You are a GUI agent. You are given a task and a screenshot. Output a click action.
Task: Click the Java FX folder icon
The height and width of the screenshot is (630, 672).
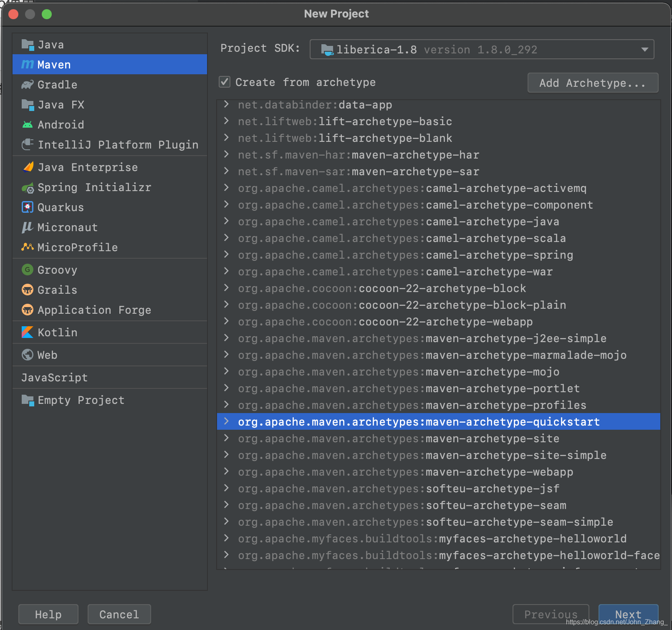pyautogui.click(x=28, y=105)
